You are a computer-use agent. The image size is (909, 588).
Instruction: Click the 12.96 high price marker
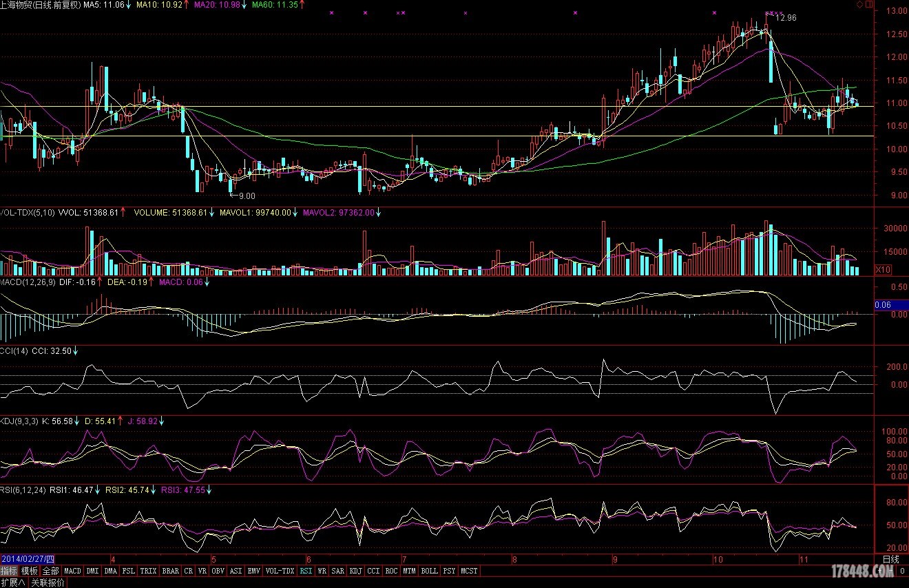[x=786, y=18]
